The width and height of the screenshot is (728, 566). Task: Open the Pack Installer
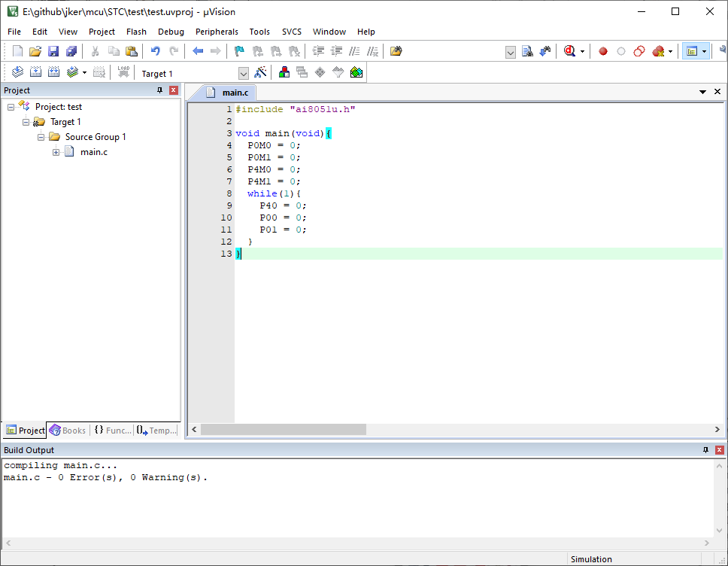point(356,72)
